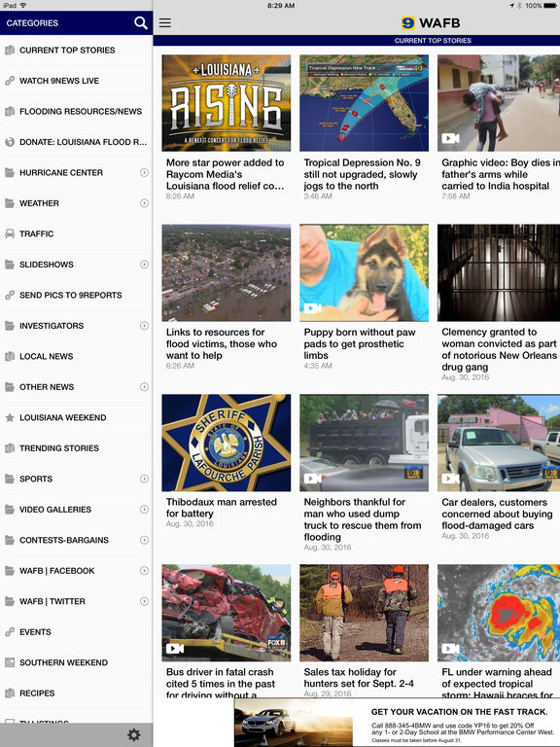Open Lafourche Parish Sheriff badge thumbnail
This screenshot has height=747, width=560.
tap(227, 443)
